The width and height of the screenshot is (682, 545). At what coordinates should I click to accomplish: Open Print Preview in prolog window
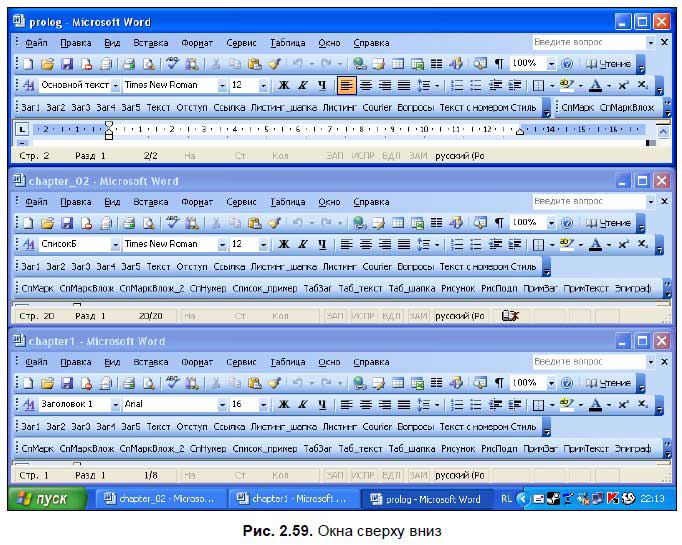coord(149,64)
